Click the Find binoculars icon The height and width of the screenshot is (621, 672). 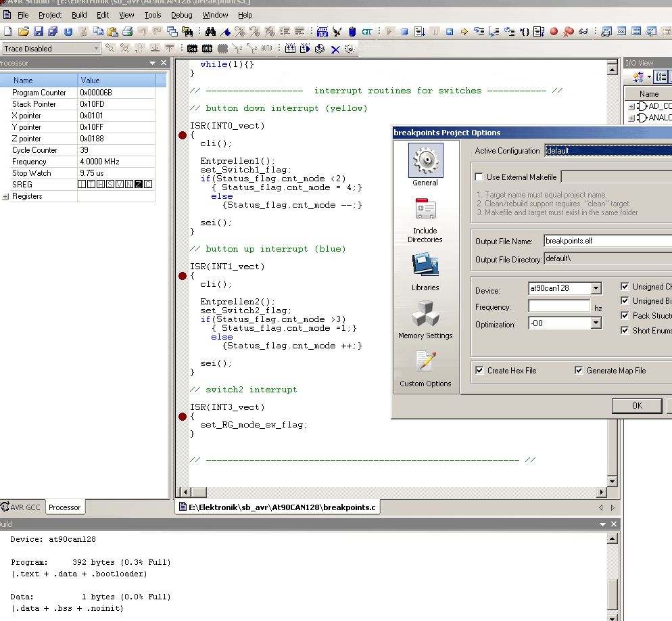pos(210,31)
